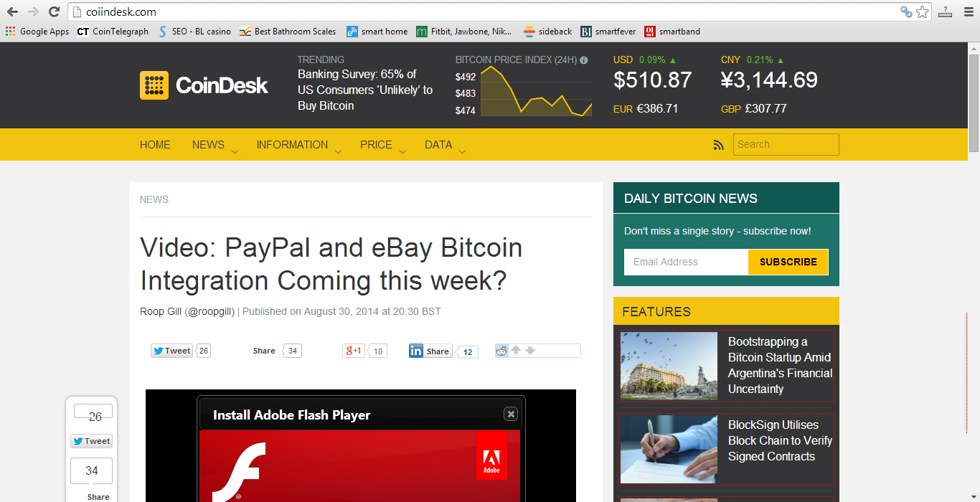
Task: Click the Bitcoin Price Index info icon
Action: click(584, 60)
